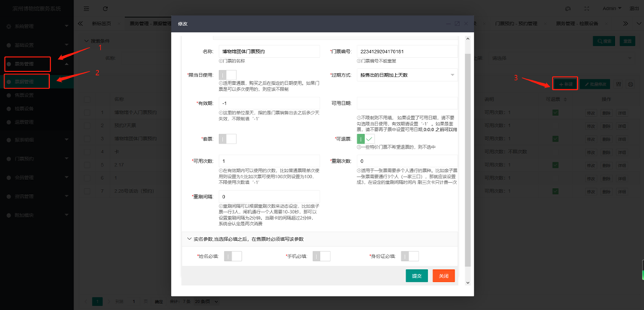Click the double-left tab scroll arrow icon

80,24
